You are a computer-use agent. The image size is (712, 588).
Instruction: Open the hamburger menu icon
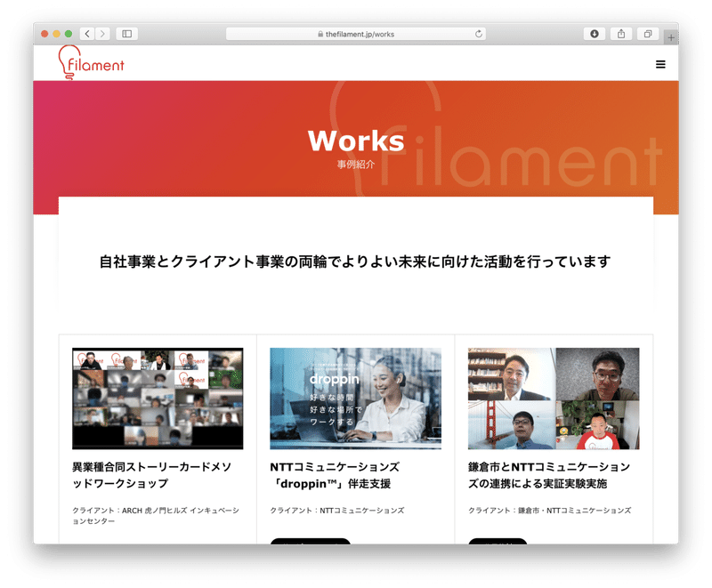(660, 64)
